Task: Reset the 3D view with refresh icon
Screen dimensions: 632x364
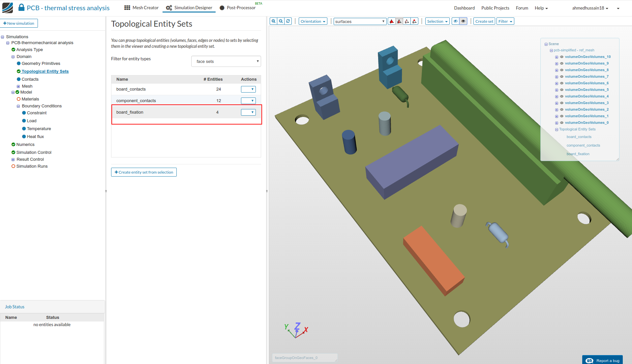Action: pyautogui.click(x=288, y=21)
